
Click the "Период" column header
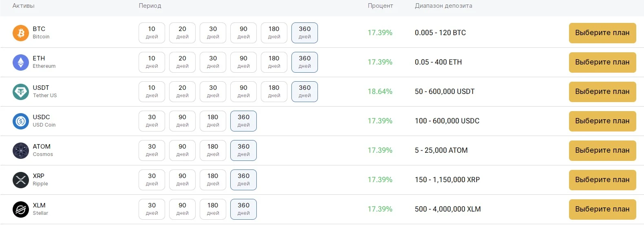[150, 6]
